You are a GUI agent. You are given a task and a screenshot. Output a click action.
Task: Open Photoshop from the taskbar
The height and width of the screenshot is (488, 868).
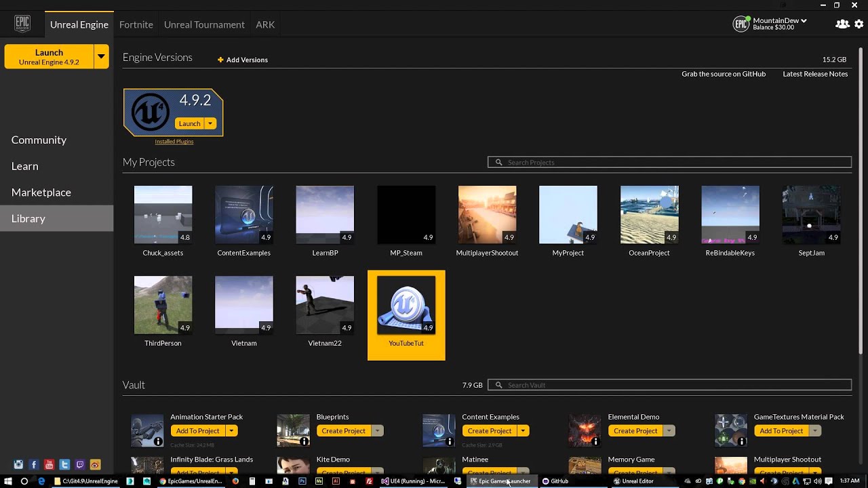(x=302, y=481)
